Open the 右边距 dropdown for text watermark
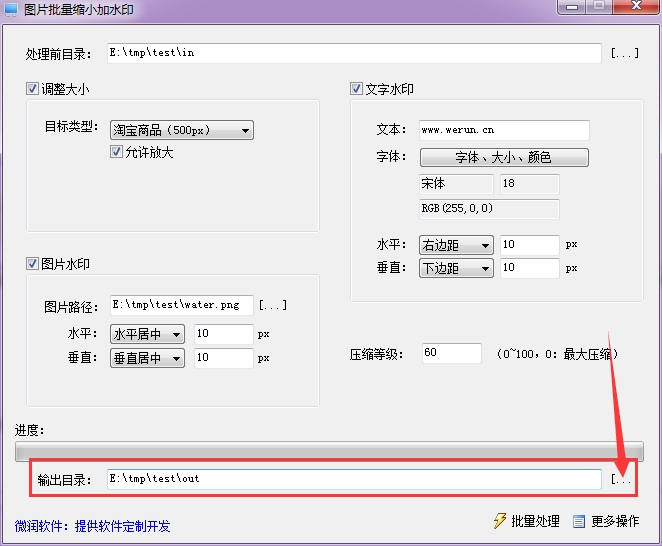 click(x=456, y=245)
